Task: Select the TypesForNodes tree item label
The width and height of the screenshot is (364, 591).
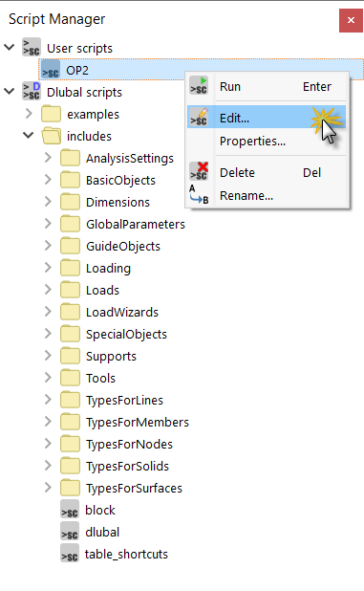Action: [130, 444]
